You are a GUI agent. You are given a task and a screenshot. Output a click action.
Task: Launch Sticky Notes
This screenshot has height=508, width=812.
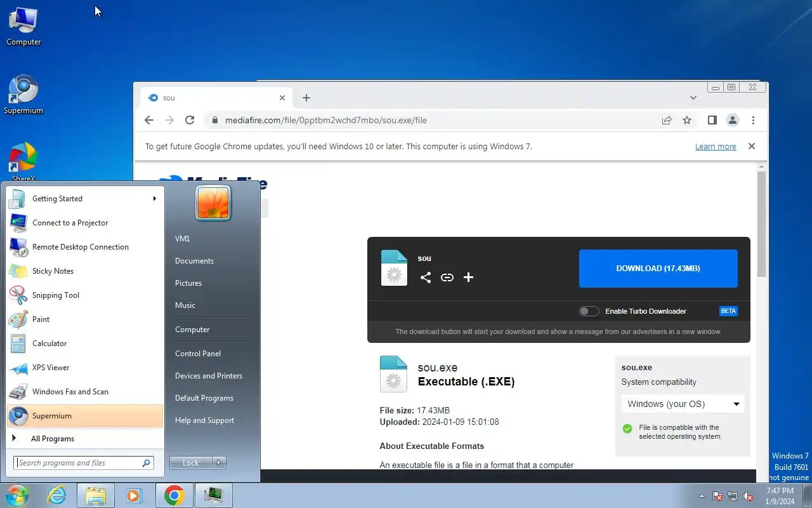[x=85, y=271]
